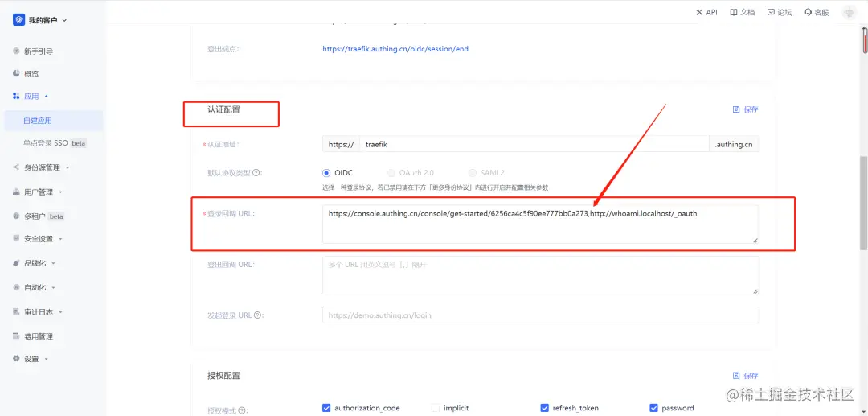Save the 授权配置 section with 保存
Viewport: 868px width, 416px height.
pos(751,376)
